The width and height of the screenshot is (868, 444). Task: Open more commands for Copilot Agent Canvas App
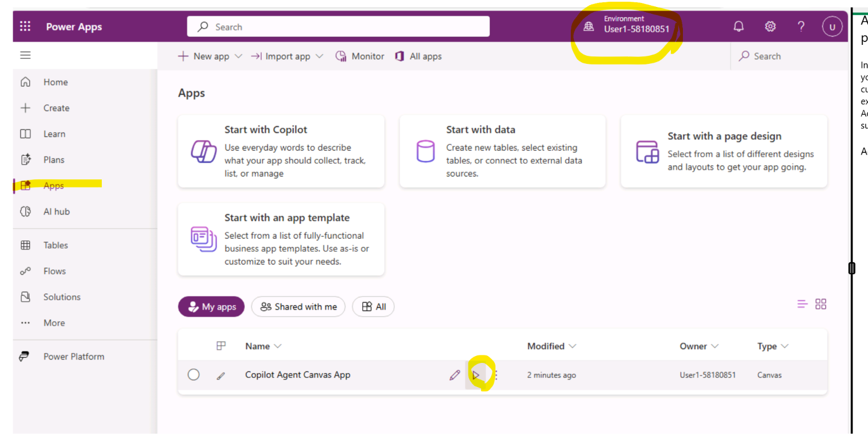click(x=496, y=375)
